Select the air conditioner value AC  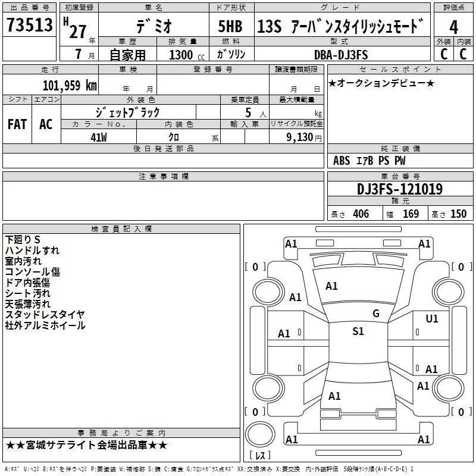tap(46, 124)
